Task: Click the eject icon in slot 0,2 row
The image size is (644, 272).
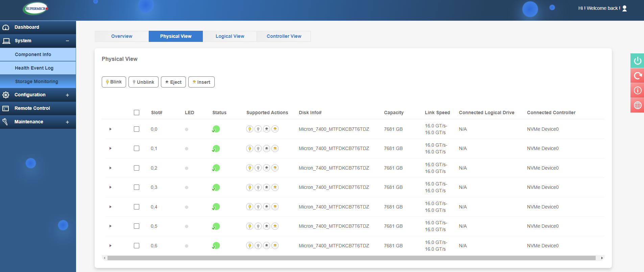Action: point(266,168)
